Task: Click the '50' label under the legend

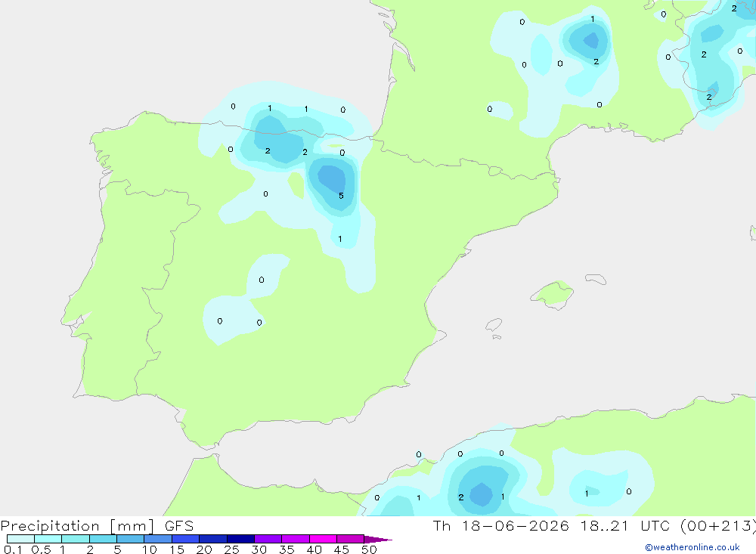Action: point(369,549)
